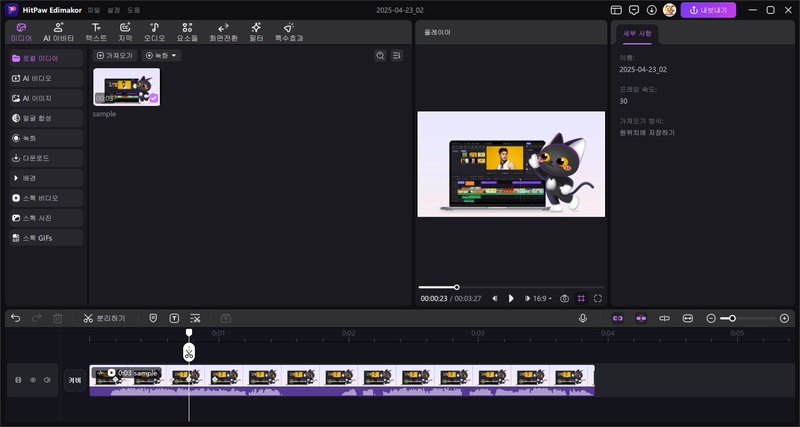Select the sample clip on timeline
The width and height of the screenshot is (800, 427).
342,380
